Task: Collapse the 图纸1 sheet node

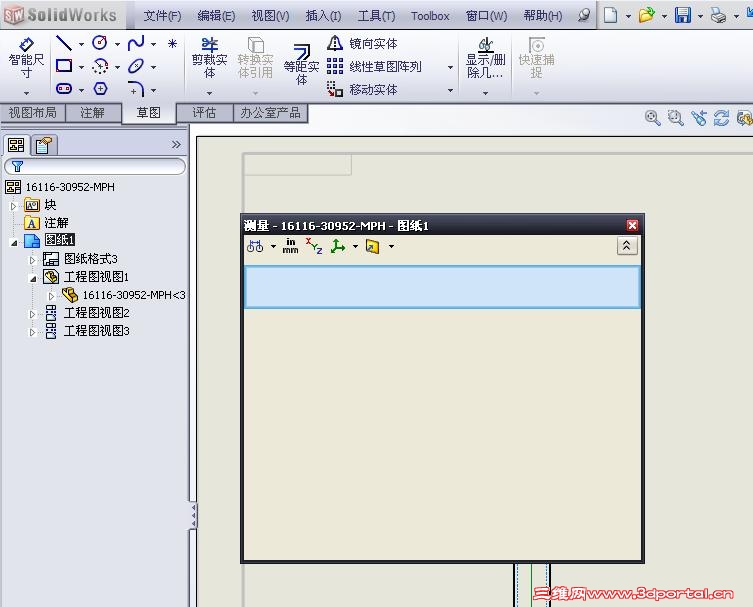Action: tap(13, 243)
